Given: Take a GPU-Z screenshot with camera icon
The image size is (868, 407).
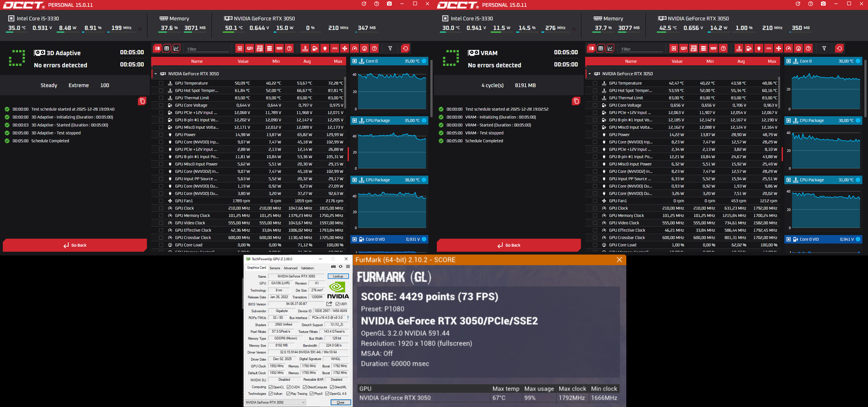Looking at the screenshot, I should [333, 267].
